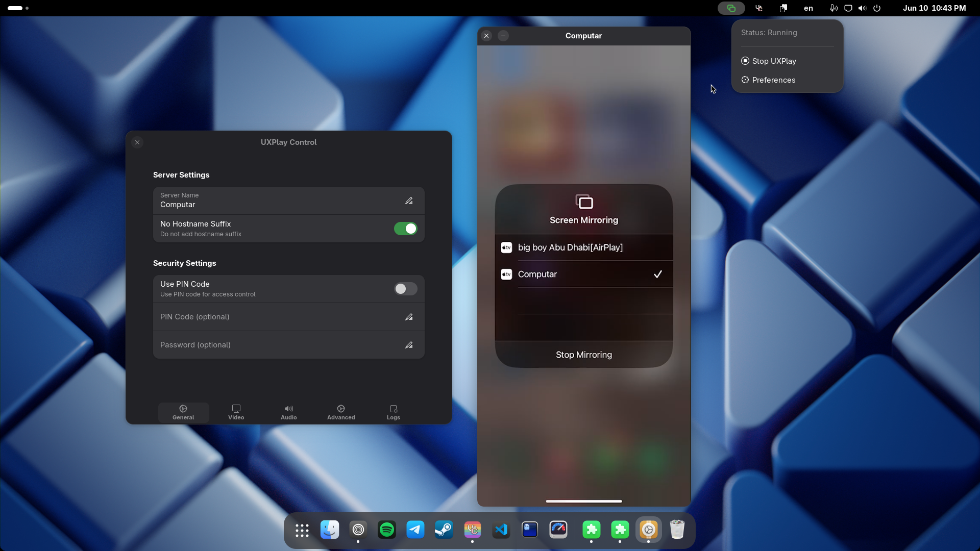
Task: Open the Logs tab
Action: 394,413
